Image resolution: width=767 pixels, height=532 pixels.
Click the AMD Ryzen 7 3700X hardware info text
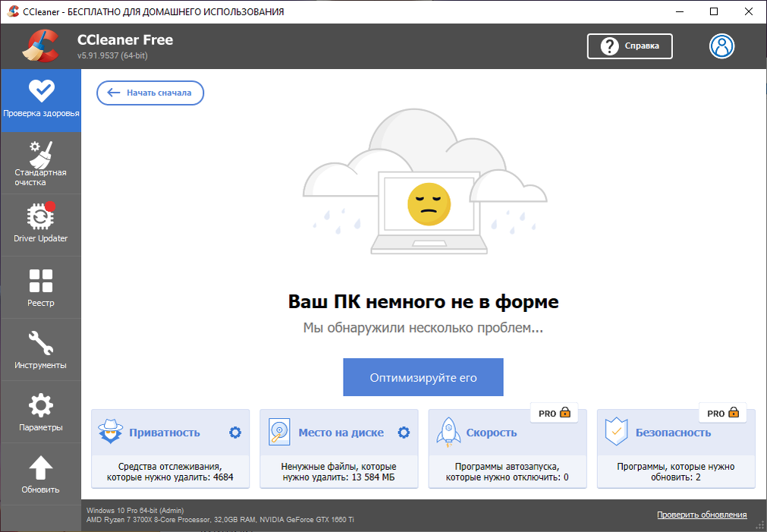tap(220, 520)
